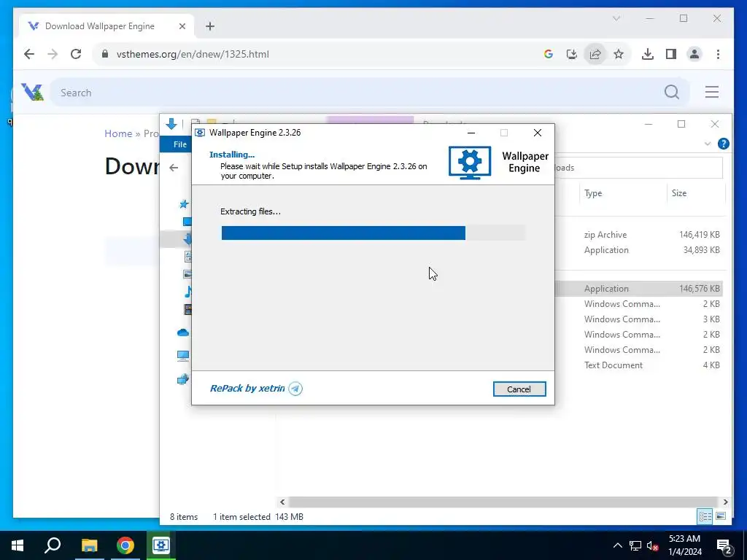
Task: Cancel the Wallpaper Engine installation
Action: pos(519,389)
